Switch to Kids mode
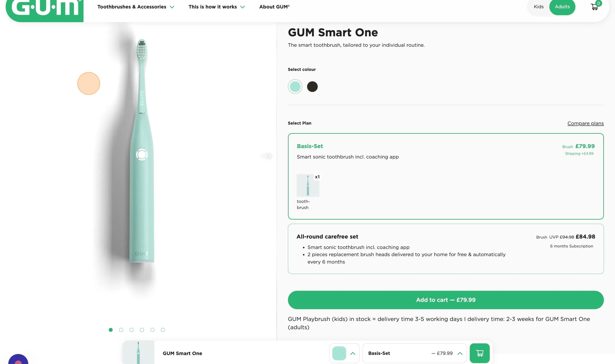This screenshot has height=364, width=615. pos(538,7)
